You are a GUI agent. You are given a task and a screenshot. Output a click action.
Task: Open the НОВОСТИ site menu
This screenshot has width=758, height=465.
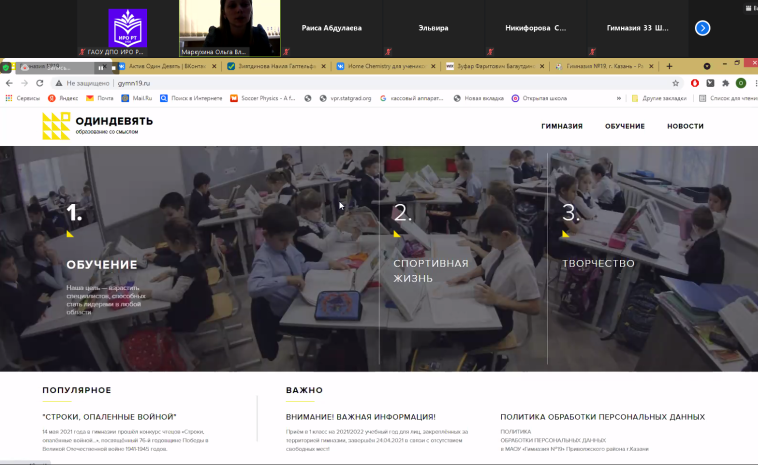(685, 126)
